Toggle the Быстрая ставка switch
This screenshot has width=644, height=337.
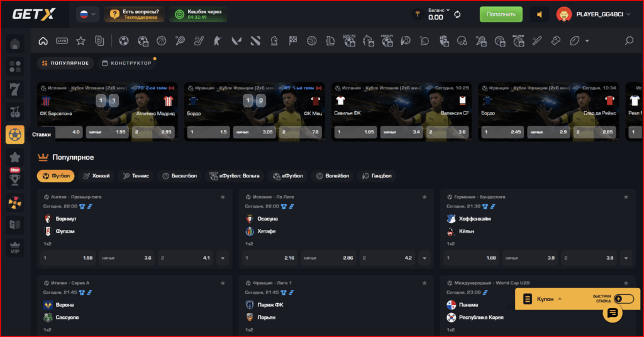coord(623,299)
